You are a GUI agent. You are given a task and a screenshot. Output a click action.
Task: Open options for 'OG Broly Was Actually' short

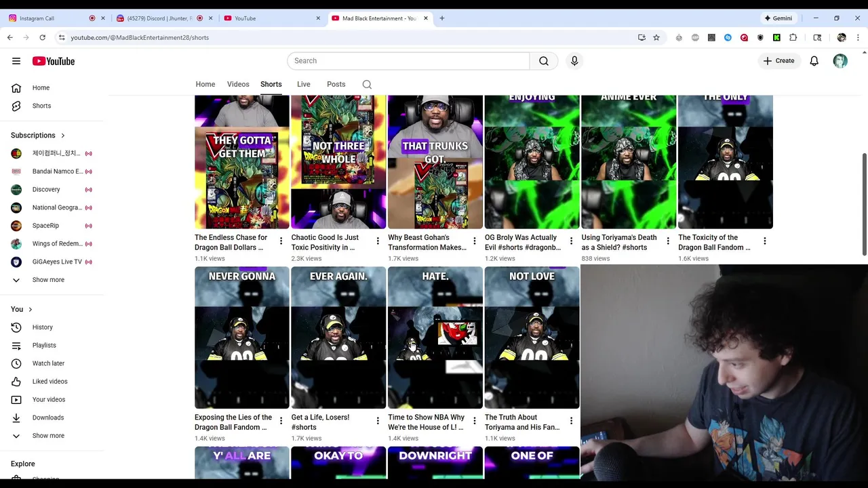[x=571, y=241]
